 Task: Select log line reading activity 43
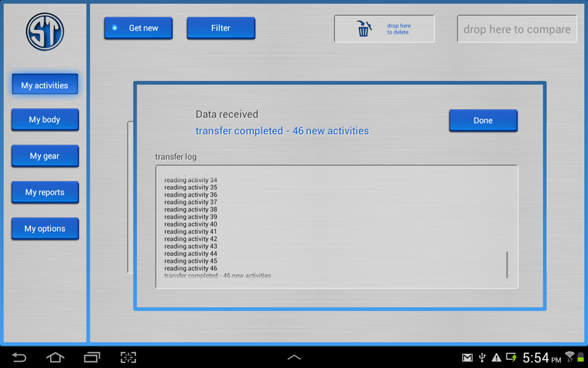pos(191,246)
